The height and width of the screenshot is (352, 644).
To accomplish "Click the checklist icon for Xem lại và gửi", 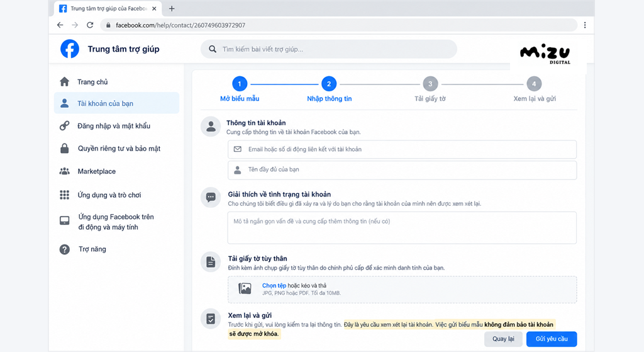I will (x=211, y=319).
